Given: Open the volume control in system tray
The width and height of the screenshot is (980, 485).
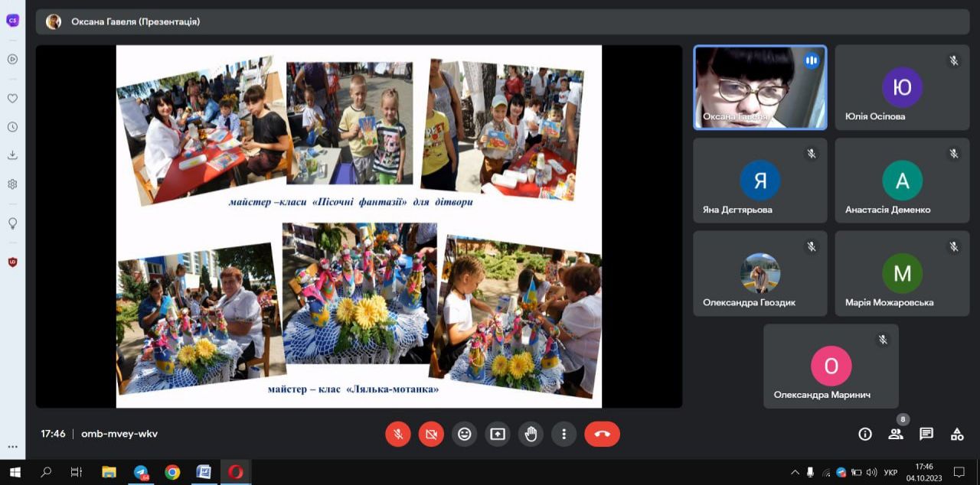Looking at the screenshot, I should (x=871, y=472).
